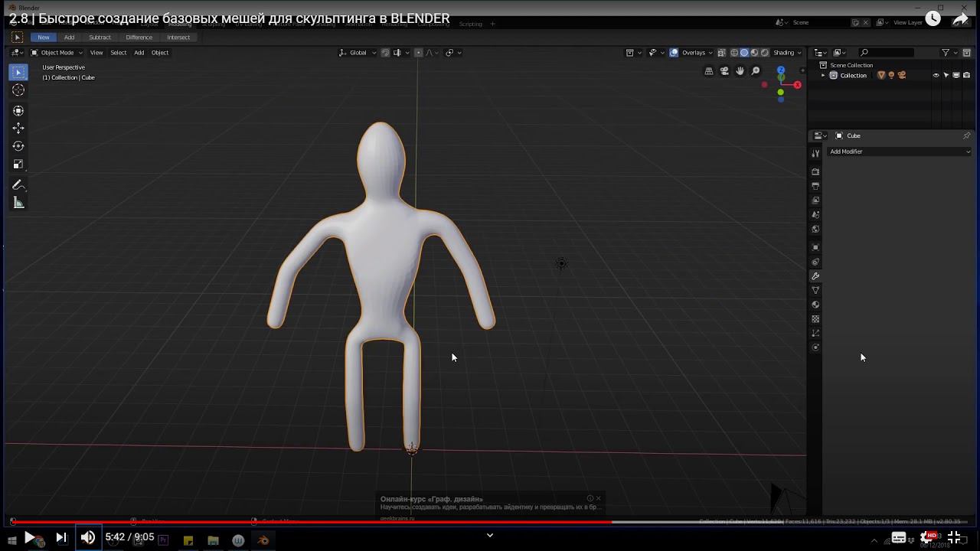Screen dimensions: 980x551
Task: Toggle snapping magnet in viewport header
Action: click(385, 53)
